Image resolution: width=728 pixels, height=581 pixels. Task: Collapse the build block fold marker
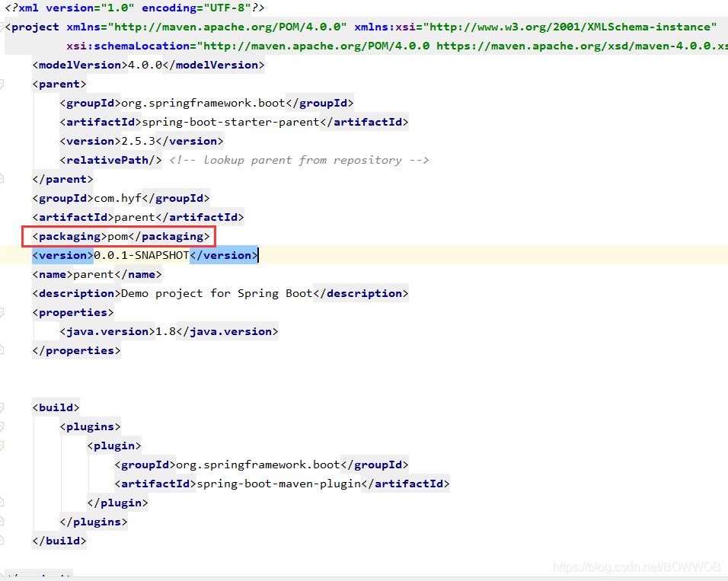click(x=2, y=408)
